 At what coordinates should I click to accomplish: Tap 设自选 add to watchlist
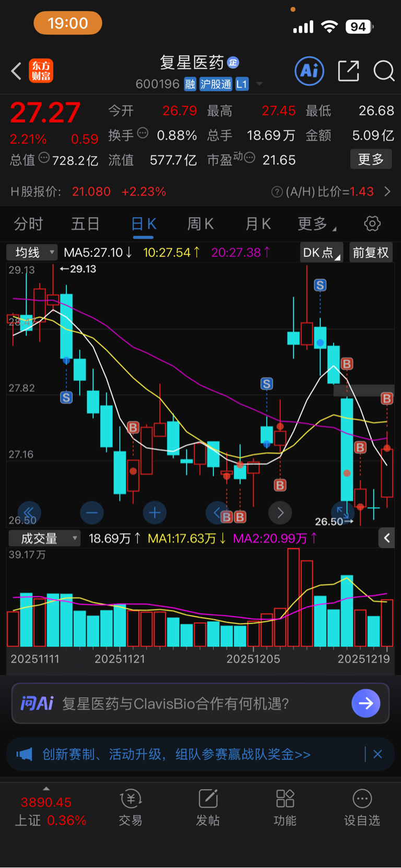[362, 808]
